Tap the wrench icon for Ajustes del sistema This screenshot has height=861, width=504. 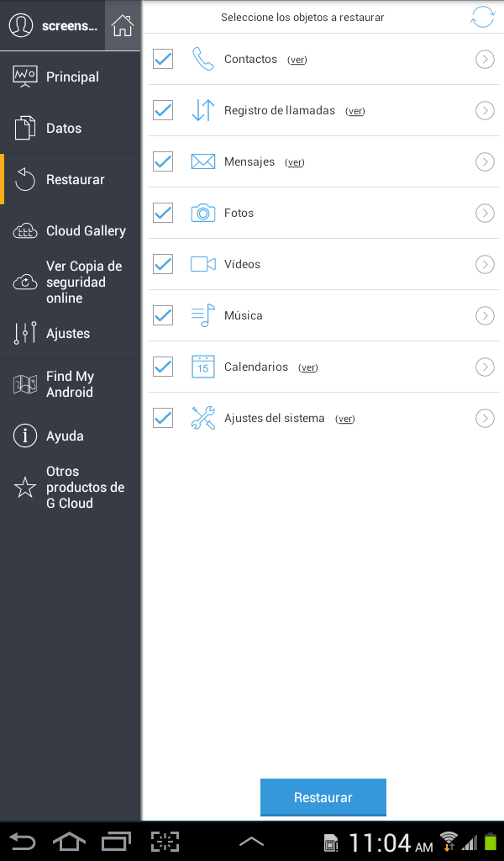[202, 418]
